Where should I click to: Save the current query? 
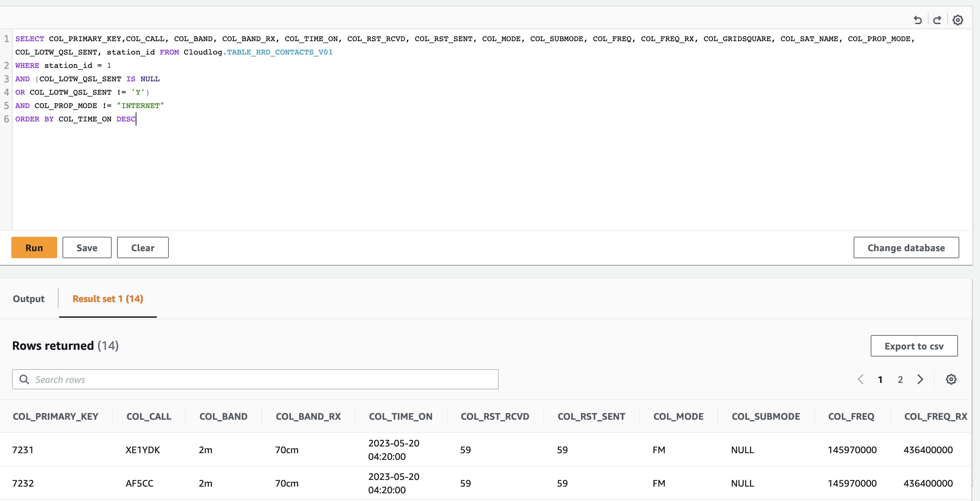click(87, 247)
